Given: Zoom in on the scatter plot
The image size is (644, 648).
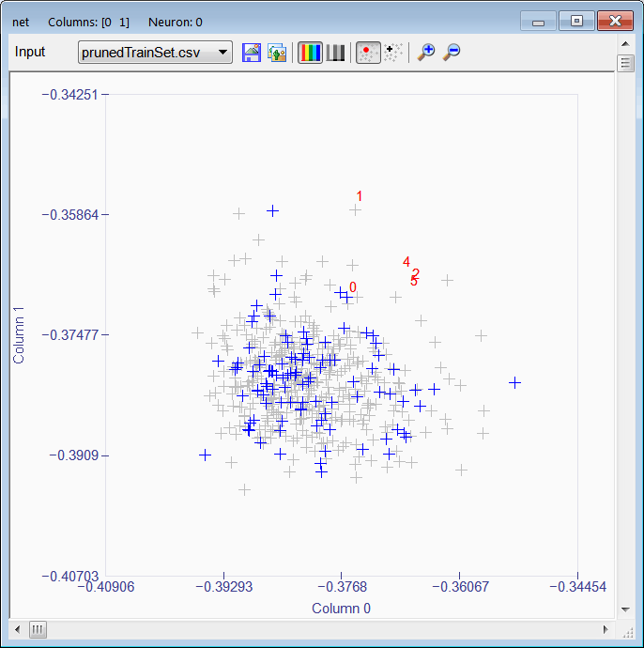Looking at the screenshot, I should click(426, 53).
